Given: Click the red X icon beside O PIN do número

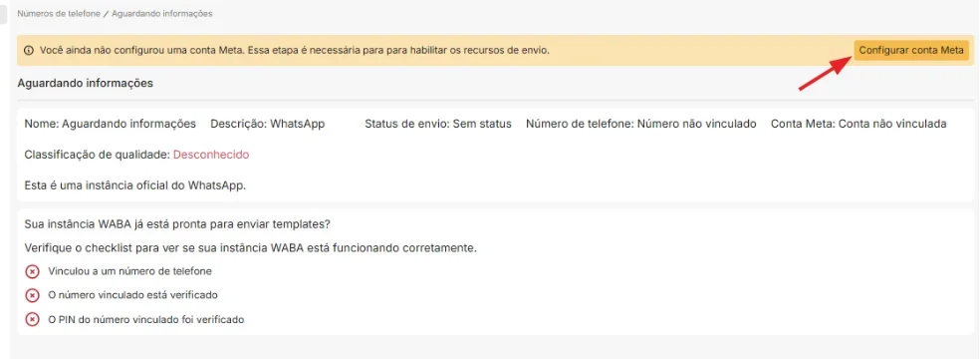Looking at the screenshot, I should click(33, 319).
